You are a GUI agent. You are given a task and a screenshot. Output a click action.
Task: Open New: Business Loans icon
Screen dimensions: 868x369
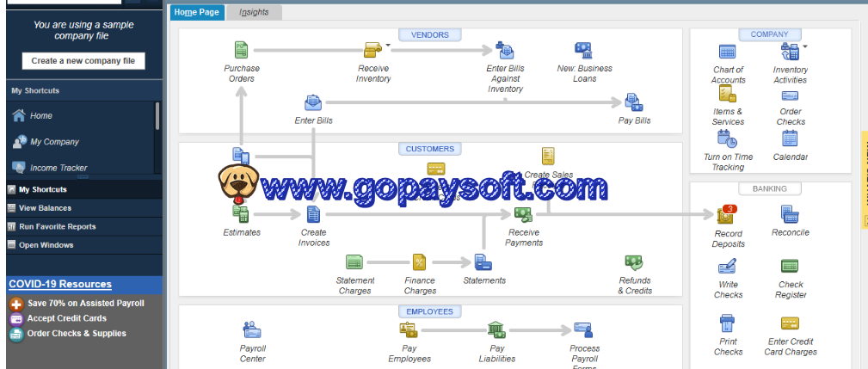pos(583,51)
